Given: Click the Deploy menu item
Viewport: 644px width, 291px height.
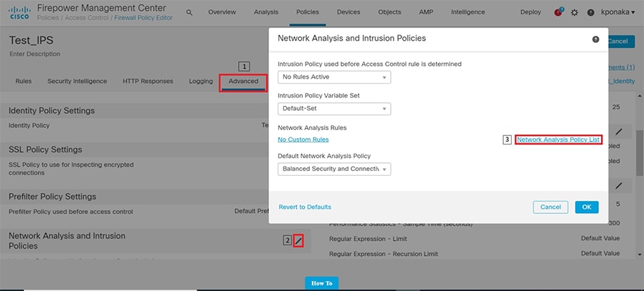Looking at the screenshot, I should point(531,12).
